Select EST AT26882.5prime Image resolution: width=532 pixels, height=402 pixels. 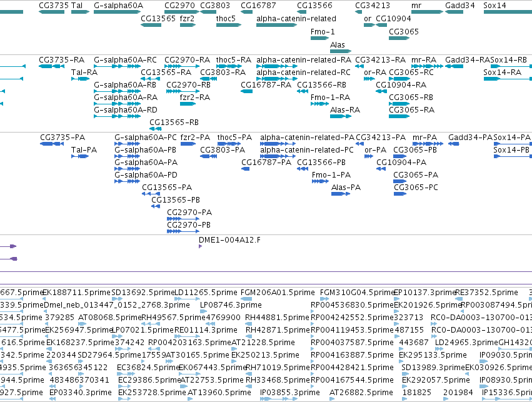[x=361, y=393]
